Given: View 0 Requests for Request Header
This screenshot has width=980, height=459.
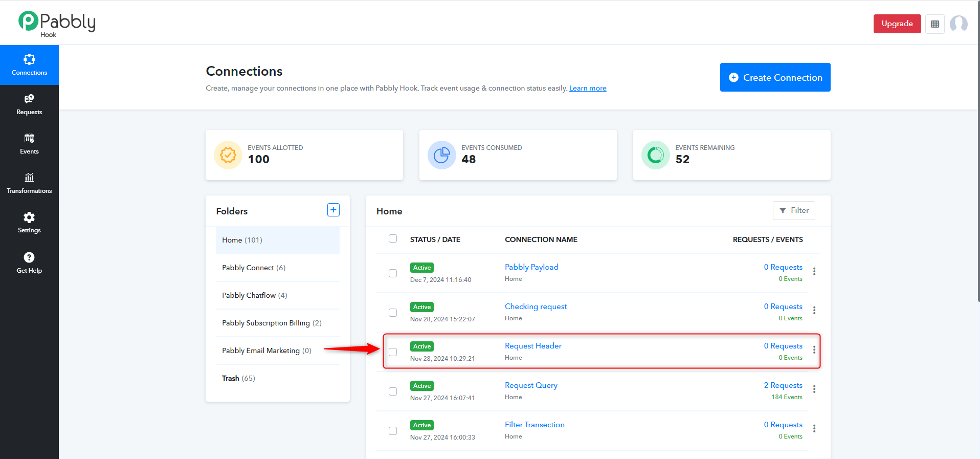Looking at the screenshot, I should pos(783,346).
